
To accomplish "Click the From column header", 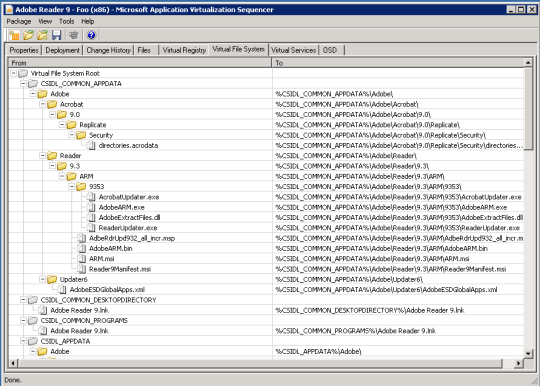I will pyautogui.click(x=140, y=63).
